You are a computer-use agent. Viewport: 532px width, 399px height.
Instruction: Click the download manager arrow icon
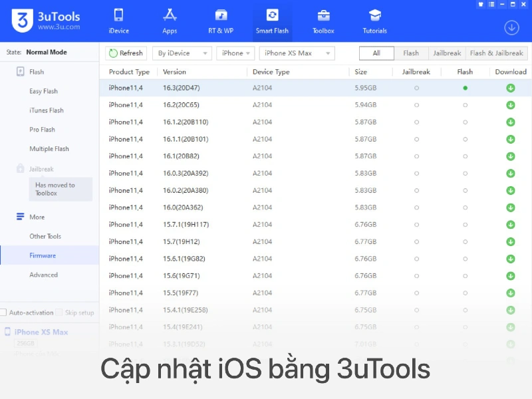tap(511, 28)
